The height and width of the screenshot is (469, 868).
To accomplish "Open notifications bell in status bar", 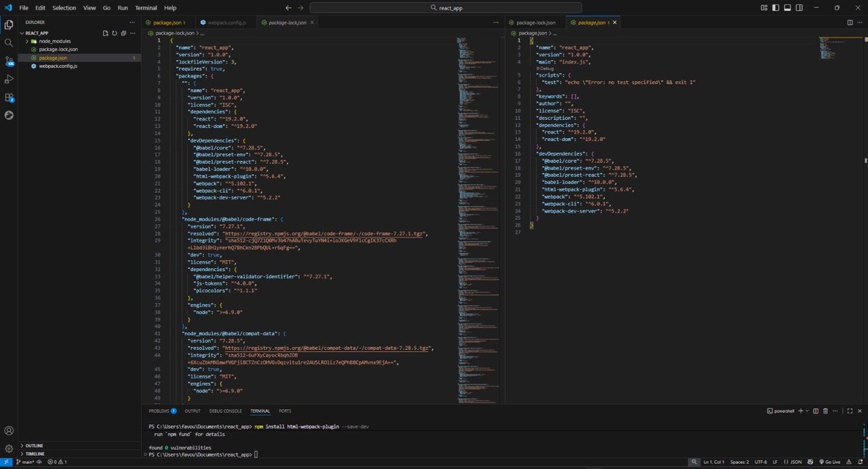I will click(859, 462).
